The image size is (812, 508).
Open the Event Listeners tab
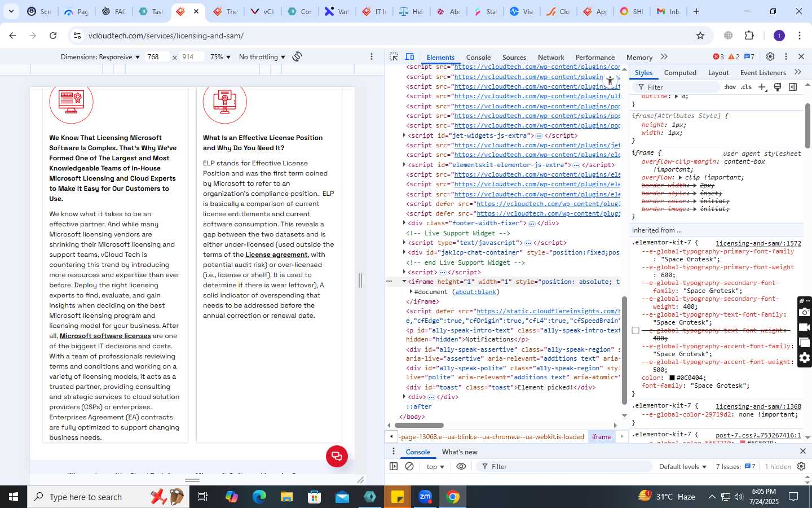click(763, 73)
